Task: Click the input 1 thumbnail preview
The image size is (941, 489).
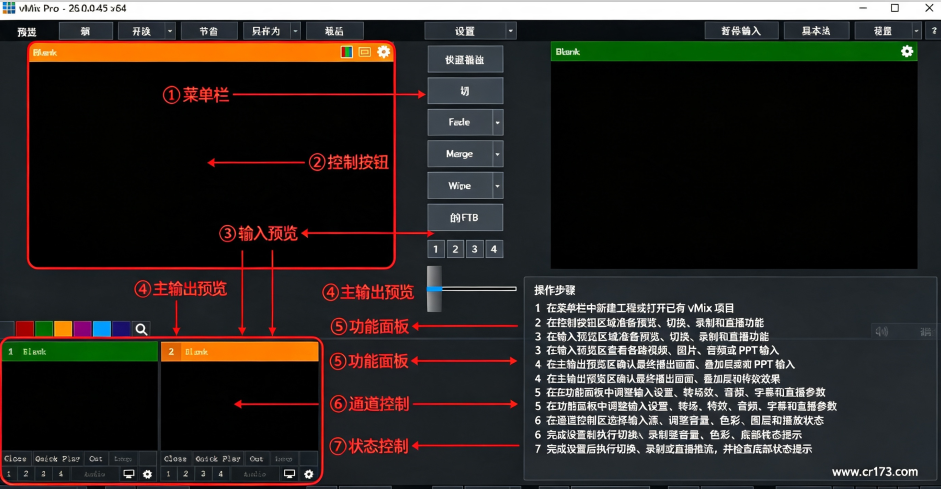Action: [80, 406]
